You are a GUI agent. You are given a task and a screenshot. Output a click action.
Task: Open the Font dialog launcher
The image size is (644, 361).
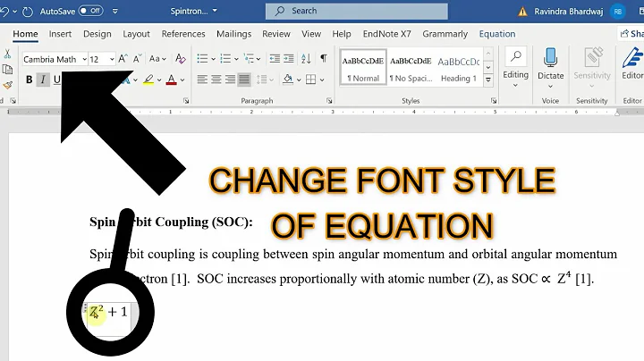pos(186,100)
